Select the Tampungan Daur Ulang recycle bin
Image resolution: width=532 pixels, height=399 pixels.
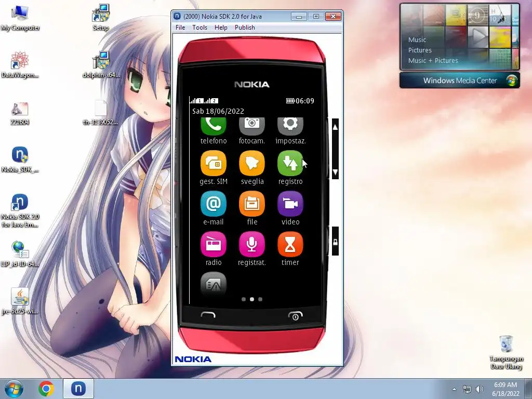[506, 352]
